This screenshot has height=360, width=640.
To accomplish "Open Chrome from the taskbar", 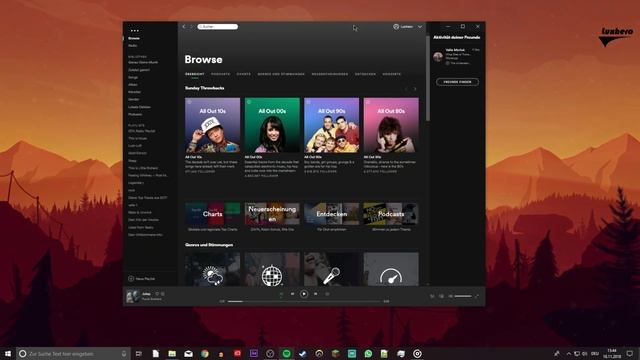I will 204,353.
